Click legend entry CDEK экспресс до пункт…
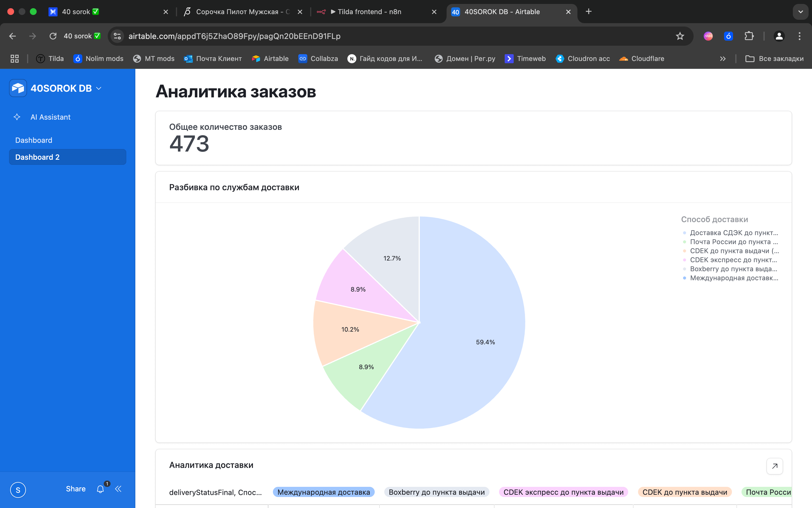The height and width of the screenshot is (508, 812). [x=730, y=260]
